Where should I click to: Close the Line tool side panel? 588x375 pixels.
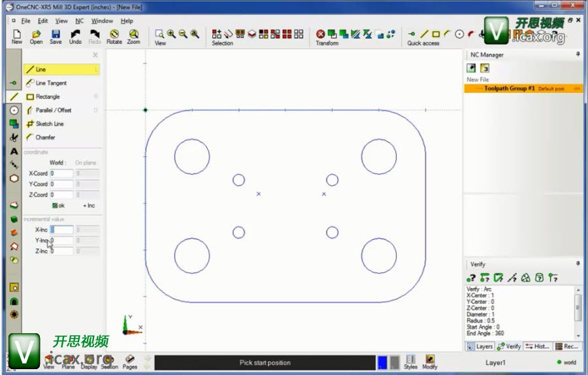click(95, 55)
